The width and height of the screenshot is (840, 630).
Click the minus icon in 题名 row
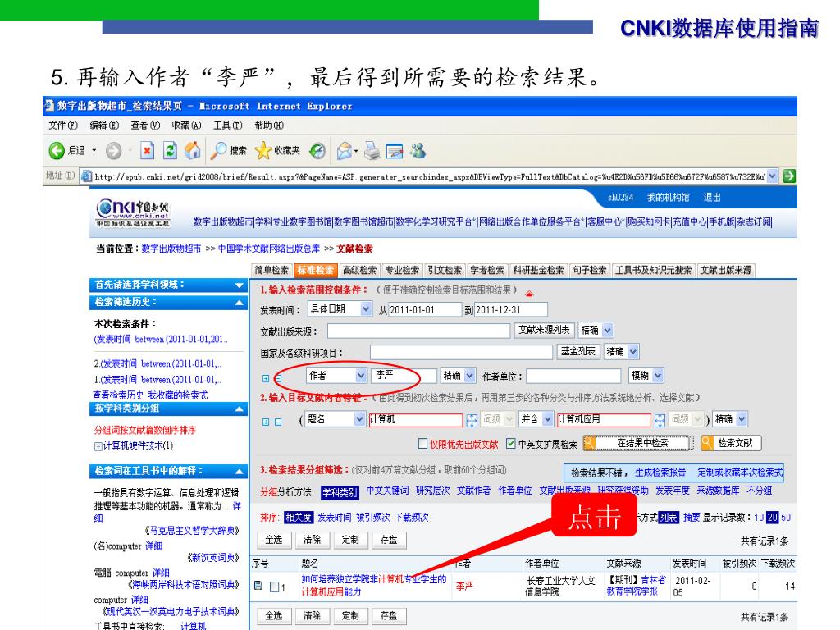[x=278, y=422]
